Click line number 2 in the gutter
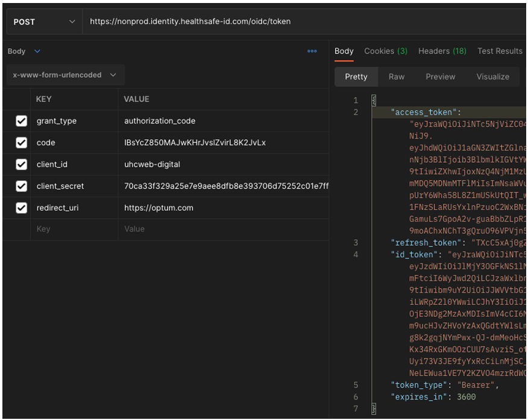This screenshot has height=420, width=528. coord(356,112)
